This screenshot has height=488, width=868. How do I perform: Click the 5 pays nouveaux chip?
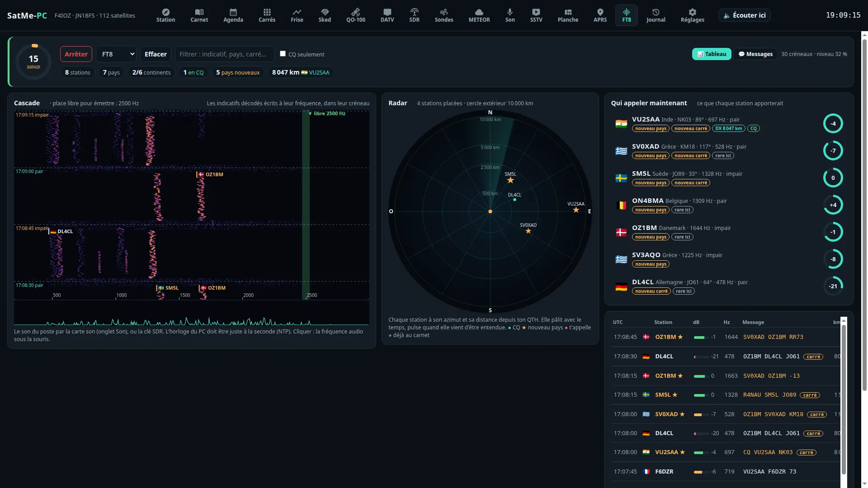click(x=238, y=72)
